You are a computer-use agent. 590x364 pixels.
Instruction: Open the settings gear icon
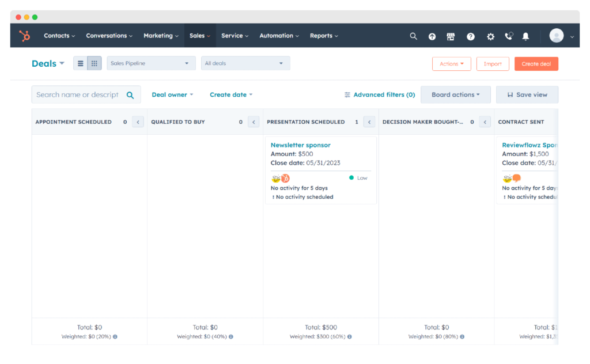[x=490, y=36]
